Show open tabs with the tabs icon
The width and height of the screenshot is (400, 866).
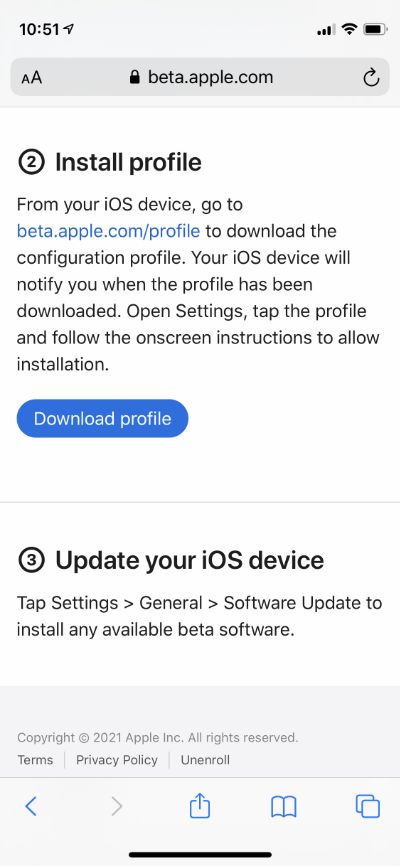click(x=368, y=806)
